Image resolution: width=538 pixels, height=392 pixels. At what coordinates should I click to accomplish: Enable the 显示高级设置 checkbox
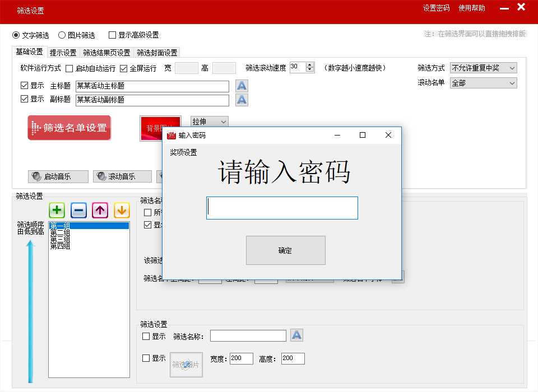pyautogui.click(x=113, y=35)
